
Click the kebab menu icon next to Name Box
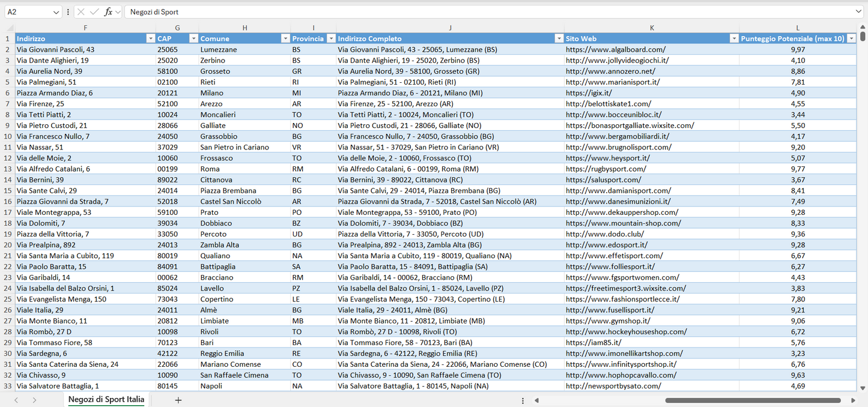68,11
